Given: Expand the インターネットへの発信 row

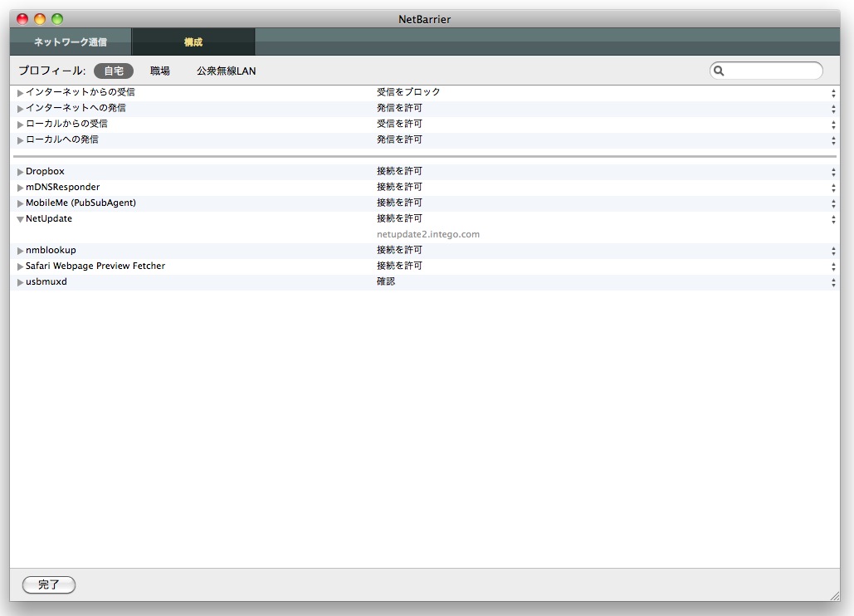Looking at the screenshot, I should click(x=20, y=109).
